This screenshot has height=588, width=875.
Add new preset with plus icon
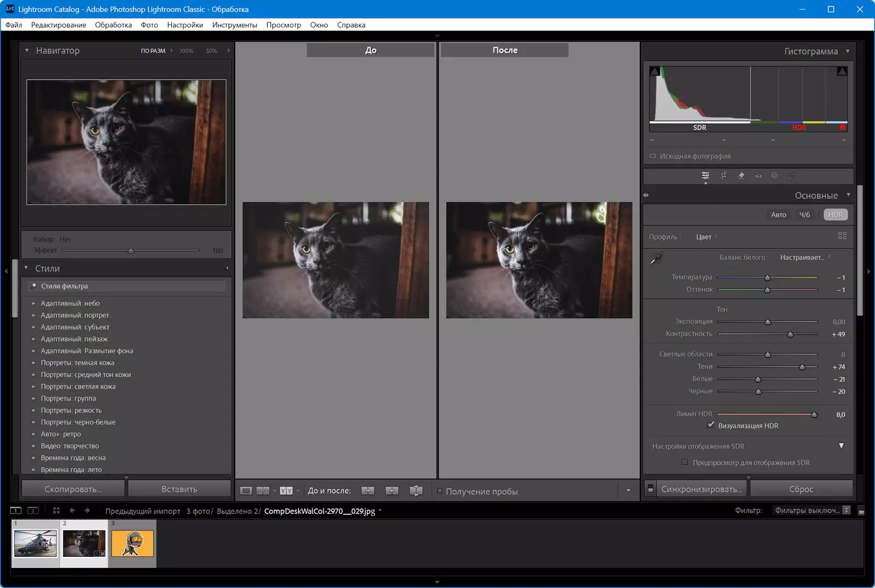click(228, 268)
